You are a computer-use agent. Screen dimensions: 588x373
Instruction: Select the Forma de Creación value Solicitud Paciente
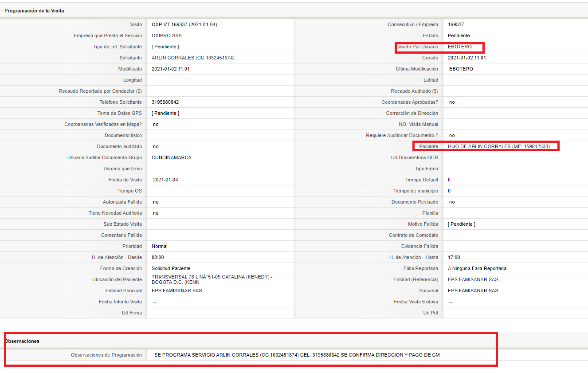(171, 268)
